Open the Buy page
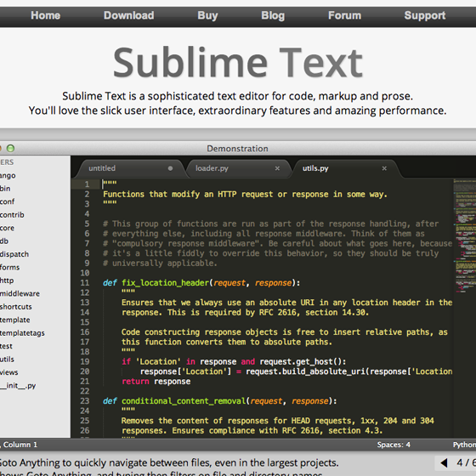476x476 pixels. point(207,15)
